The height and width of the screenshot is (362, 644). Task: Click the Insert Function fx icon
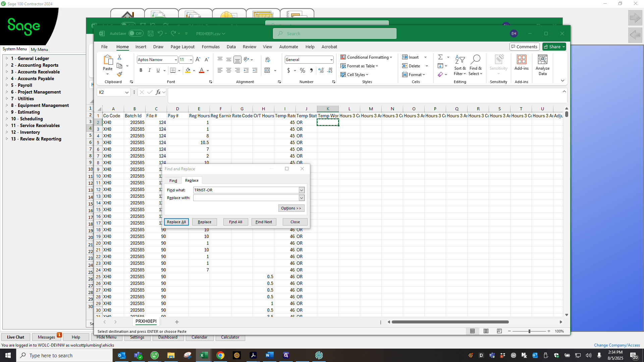click(x=158, y=92)
